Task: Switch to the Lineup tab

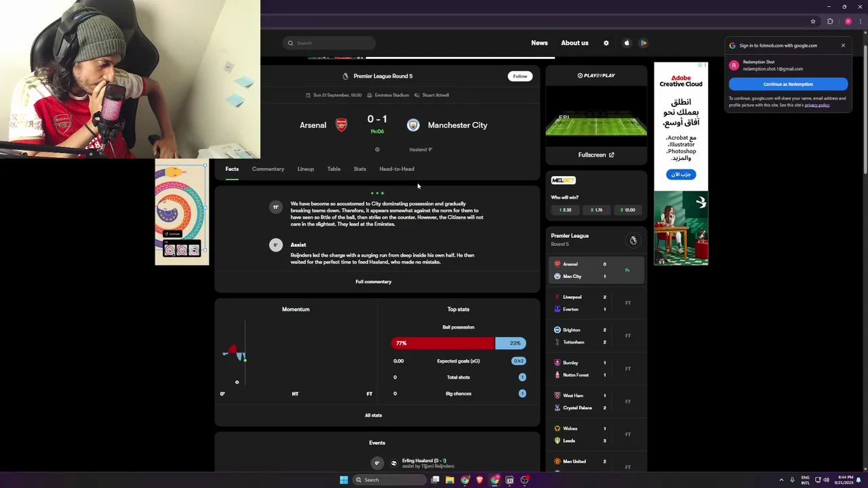Action: 306,169
